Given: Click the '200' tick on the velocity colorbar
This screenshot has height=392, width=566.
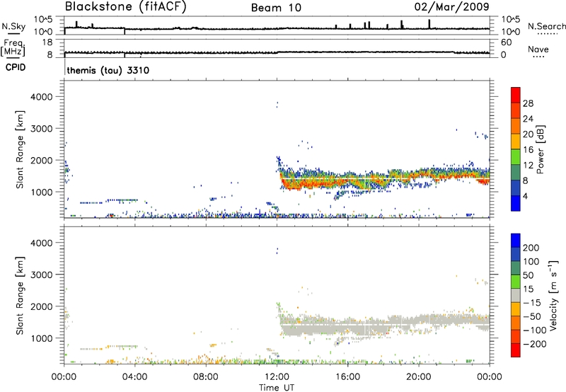Looking at the screenshot, I should [x=531, y=248].
